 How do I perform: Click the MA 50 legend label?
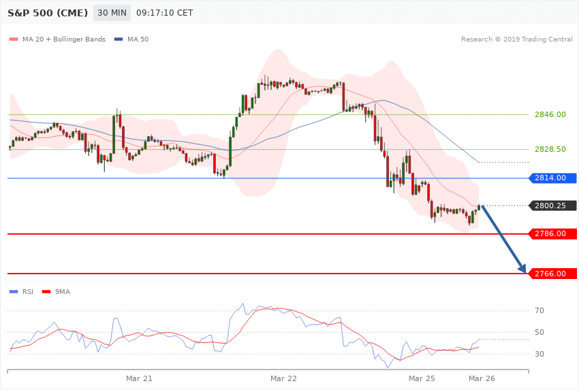[x=138, y=39]
